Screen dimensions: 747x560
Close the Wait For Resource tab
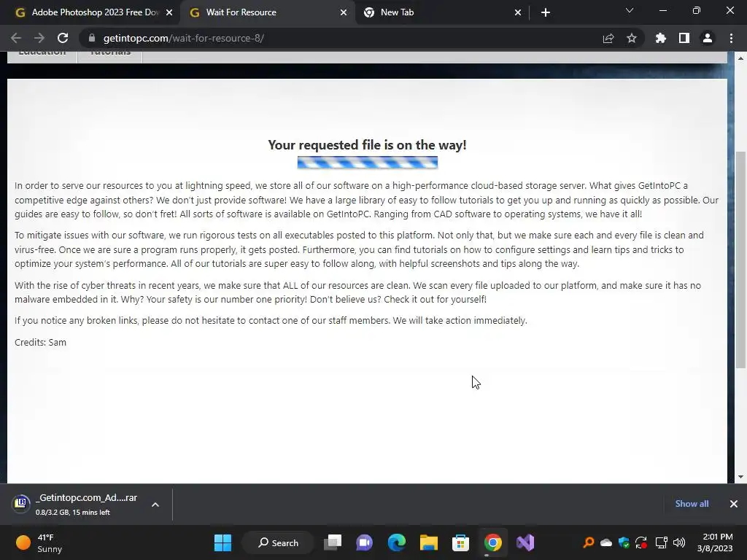click(344, 12)
